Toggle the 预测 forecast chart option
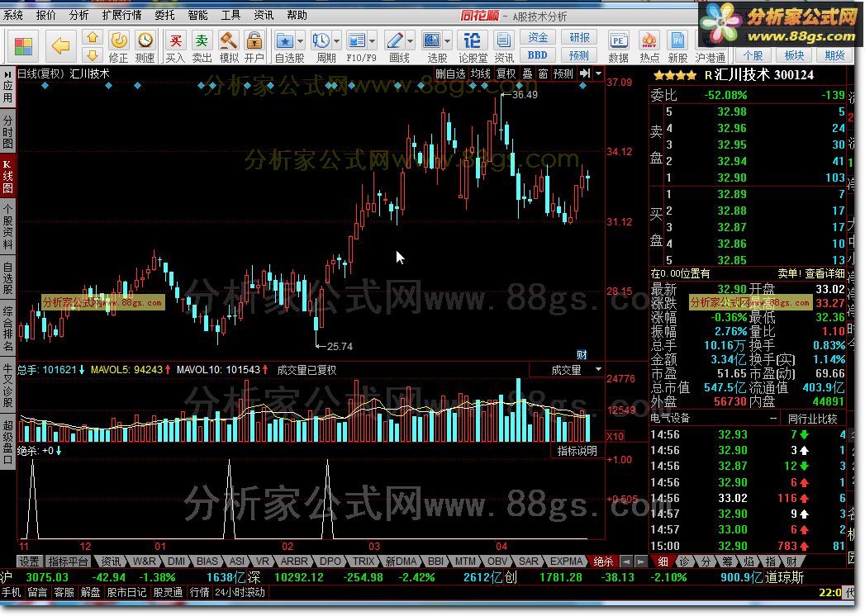 [x=563, y=73]
